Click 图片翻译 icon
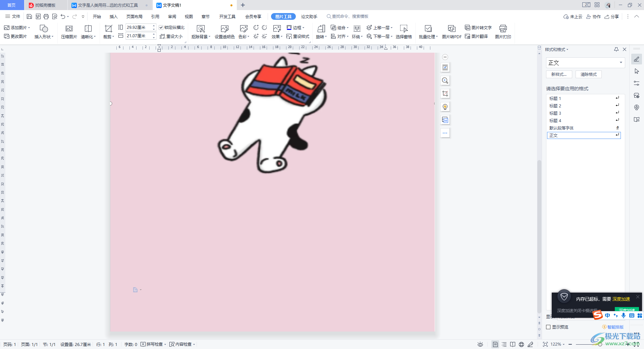Image resolution: width=644 pixels, height=349 pixels. (x=476, y=37)
